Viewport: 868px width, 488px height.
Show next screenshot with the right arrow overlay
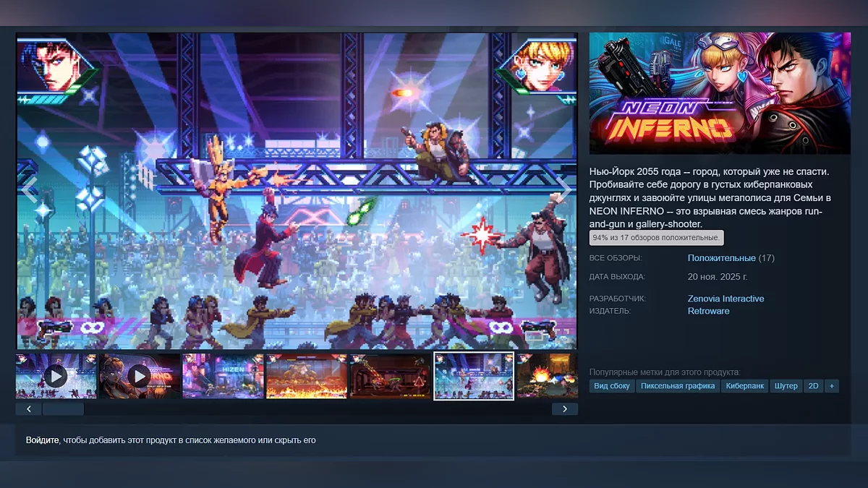tap(564, 190)
